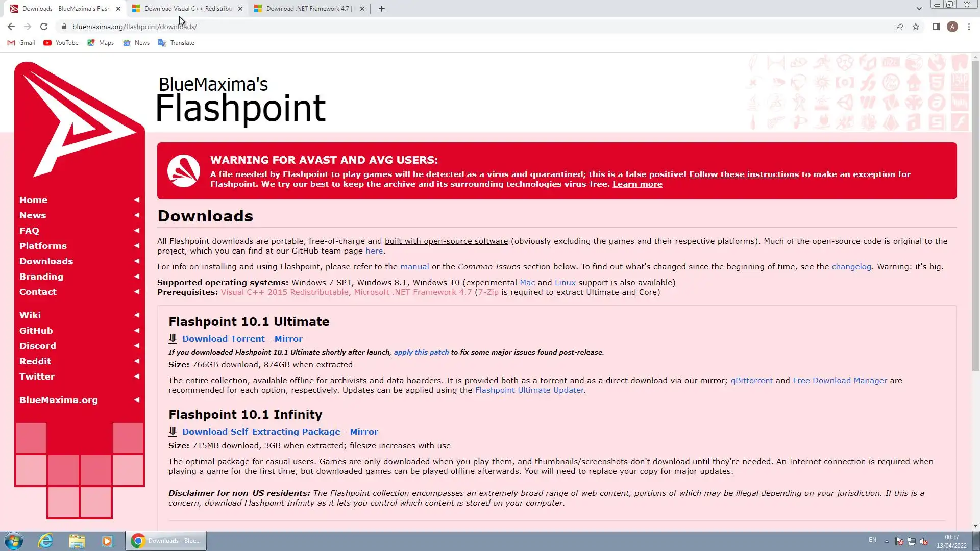Open Platforms in the sidebar menu

pos(43,246)
